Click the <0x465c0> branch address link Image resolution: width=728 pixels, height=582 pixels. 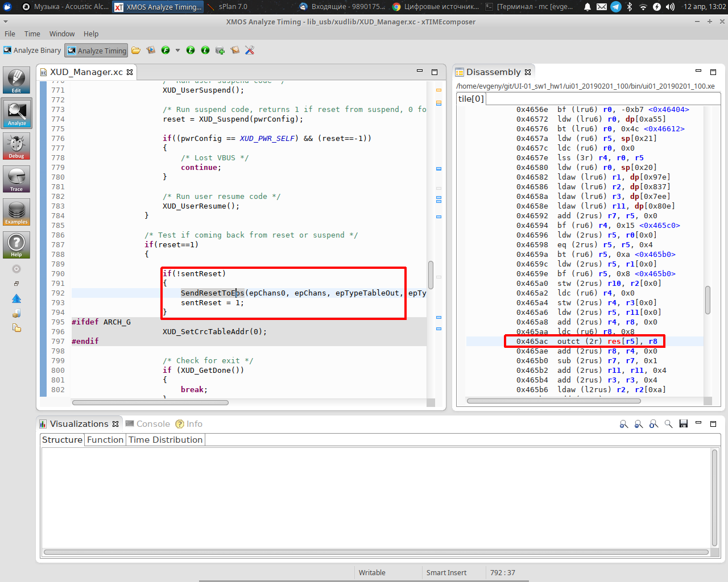pos(659,226)
